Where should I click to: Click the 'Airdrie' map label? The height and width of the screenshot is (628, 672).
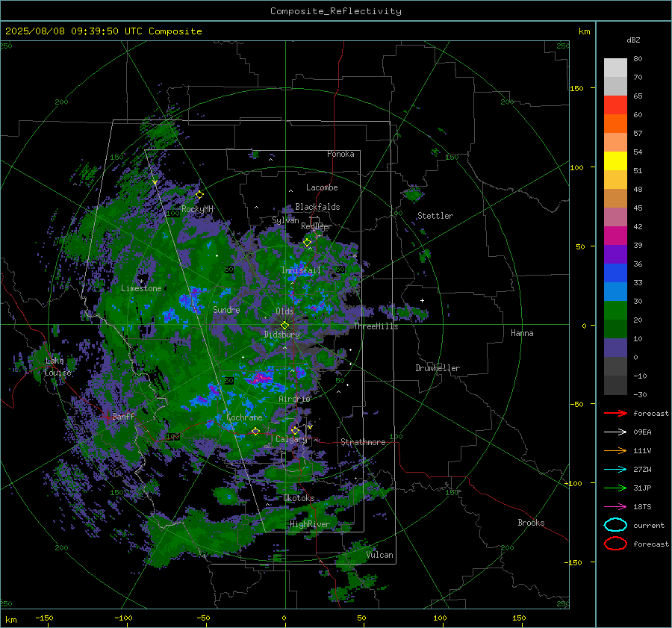(x=294, y=399)
